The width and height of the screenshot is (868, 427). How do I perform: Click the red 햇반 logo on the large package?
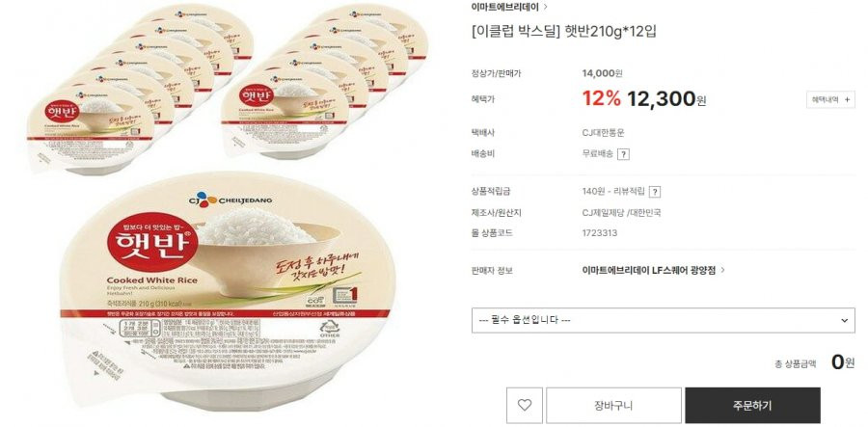point(152,242)
